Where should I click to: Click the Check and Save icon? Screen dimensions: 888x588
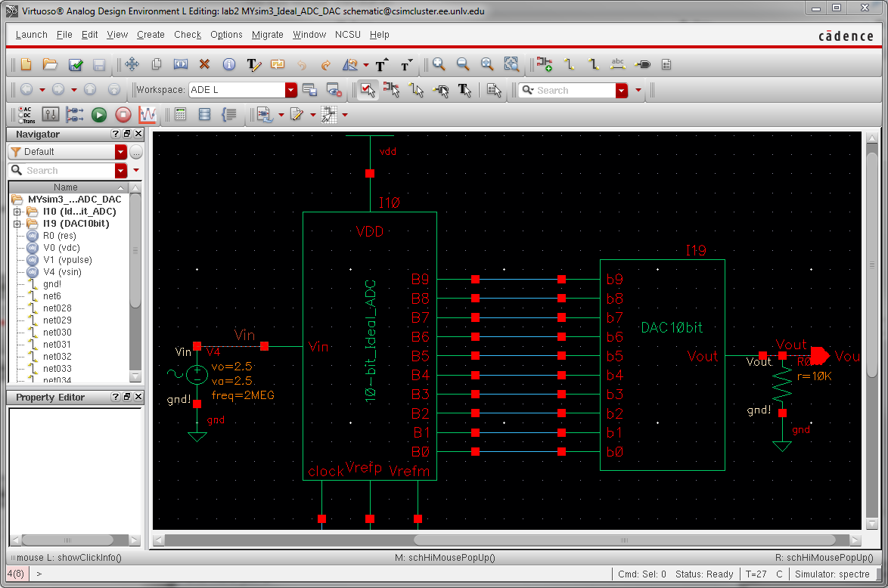point(75,65)
